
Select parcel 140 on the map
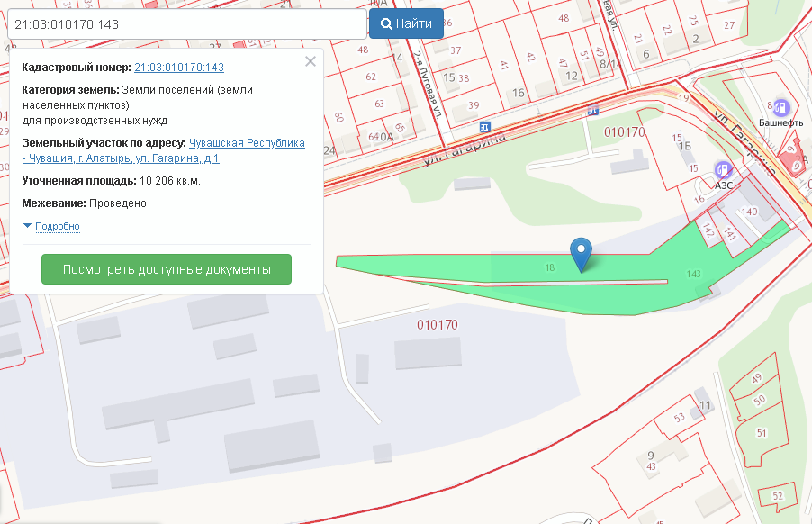[750, 212]
